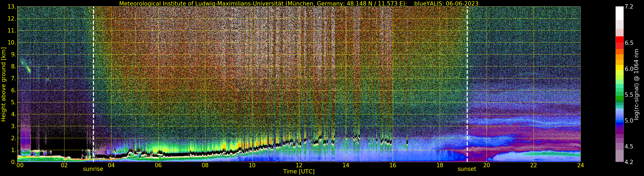Click the height axis tick label 5.
The image size is (644, 176).
pos(13,102)
